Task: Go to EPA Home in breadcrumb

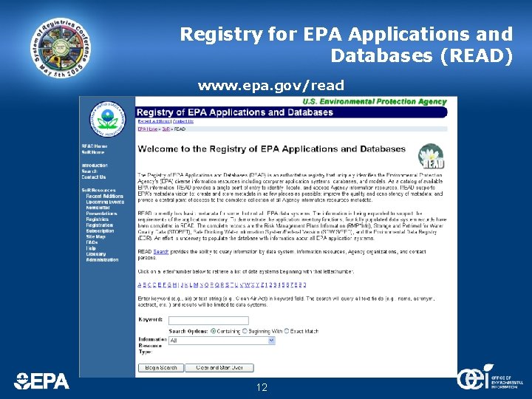Action: (148, 129)
